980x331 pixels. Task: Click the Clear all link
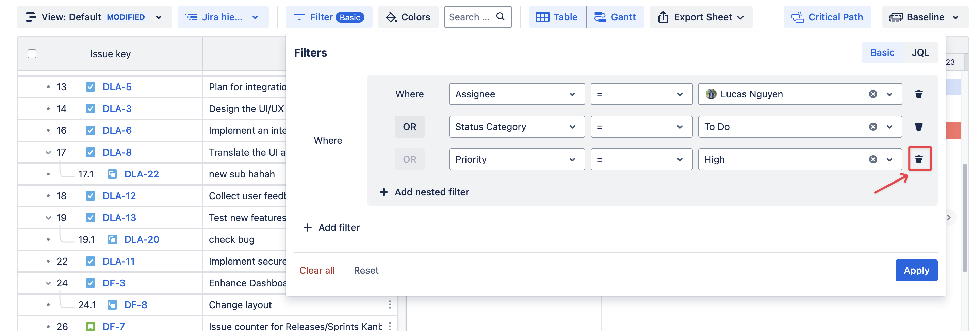pos(316,270)
